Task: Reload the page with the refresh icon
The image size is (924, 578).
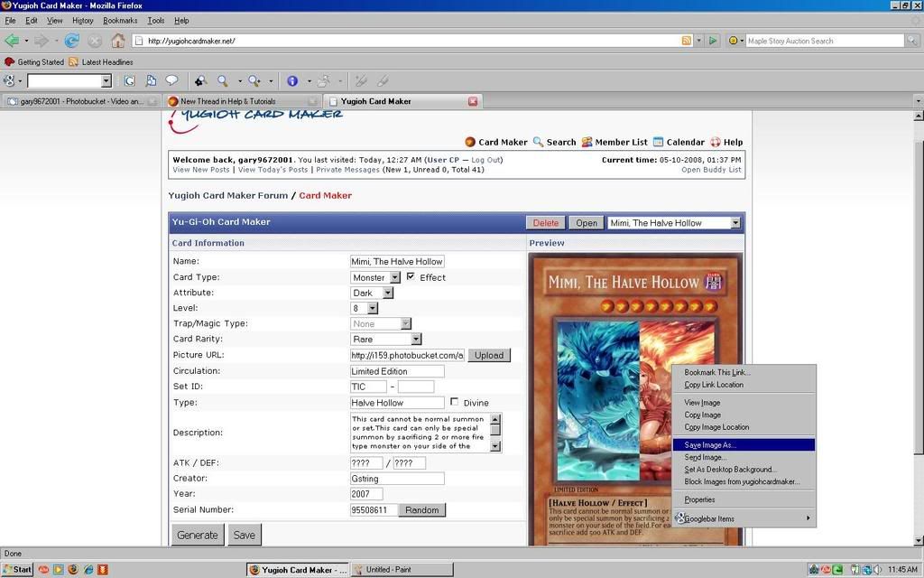Action: [x=71, y=41]
